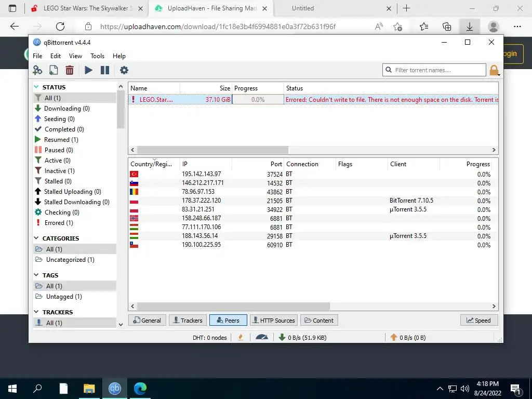Select the Inactive (1) filter
The image size is (532, 399).
point(75,170)
